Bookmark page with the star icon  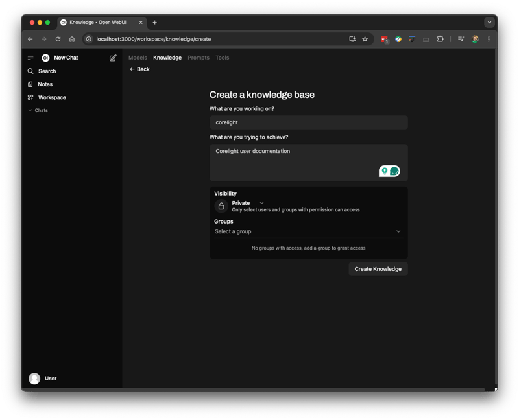point(365,39)
